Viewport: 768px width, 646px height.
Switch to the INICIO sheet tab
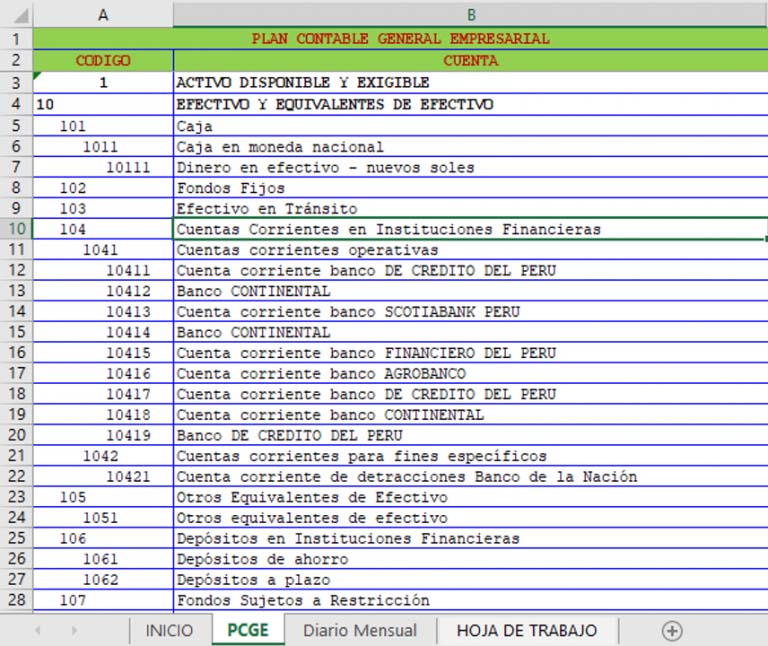169,631
